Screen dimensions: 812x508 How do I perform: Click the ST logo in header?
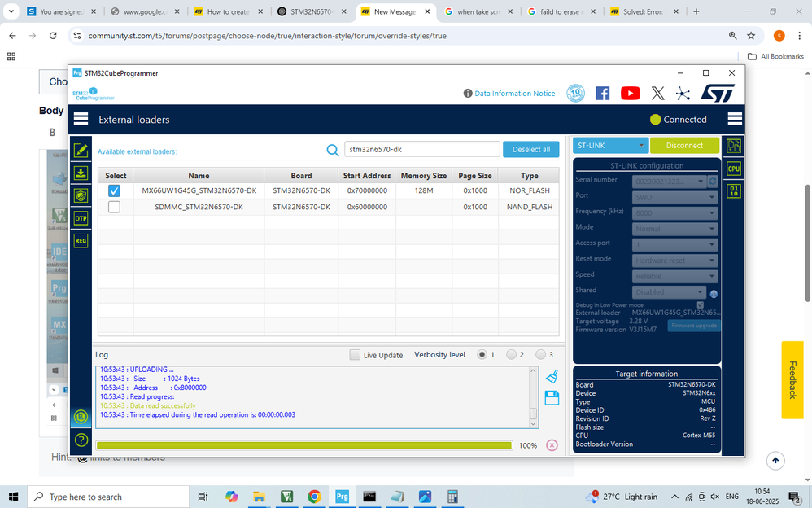[718, 94]
